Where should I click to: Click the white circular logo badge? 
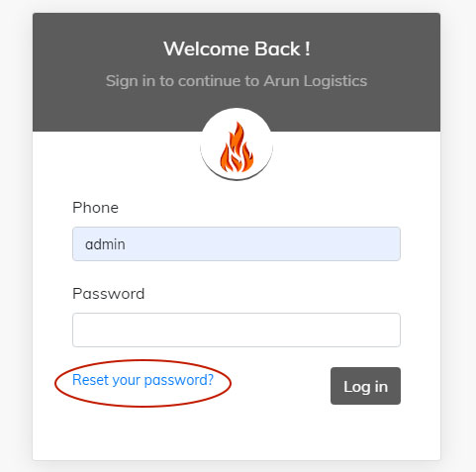(237, 144)
